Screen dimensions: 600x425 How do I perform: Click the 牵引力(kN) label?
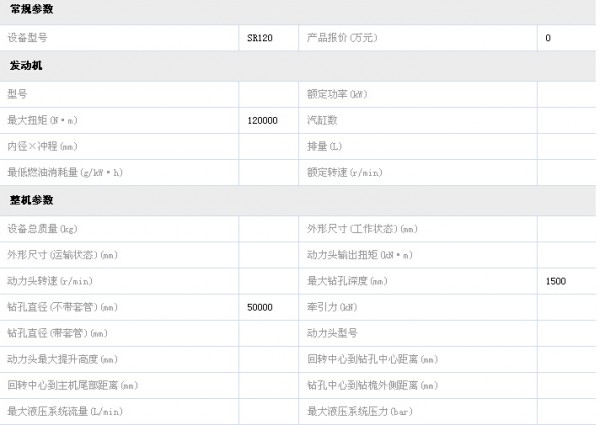pos(332,307)
